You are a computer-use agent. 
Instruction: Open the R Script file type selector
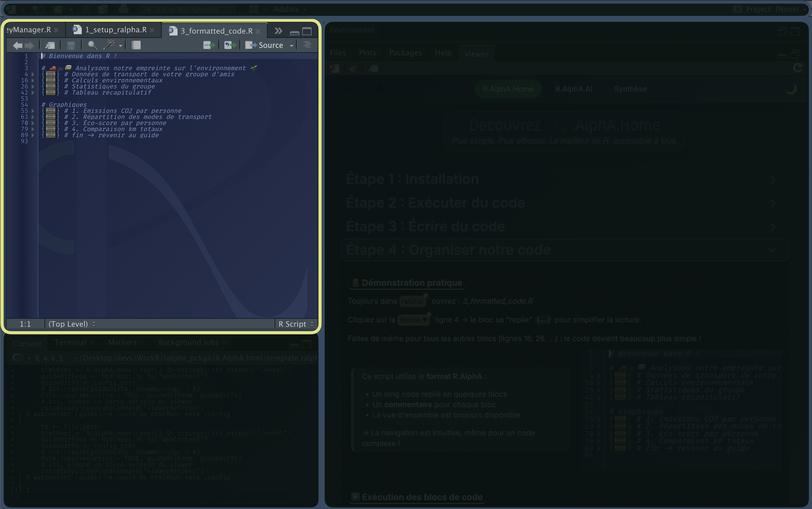coord(296,324)
